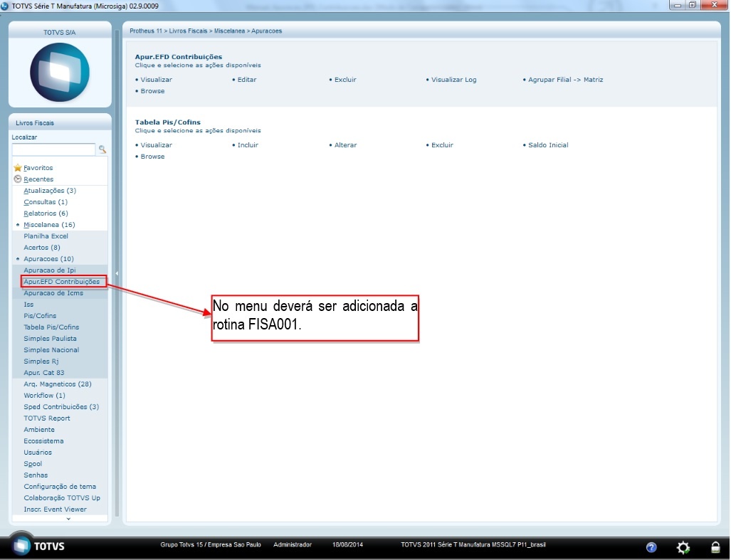Viewport: 731px width, 560px height.
Task: Open Pis/Cofins menu item
Action: (x=40, y=316)
